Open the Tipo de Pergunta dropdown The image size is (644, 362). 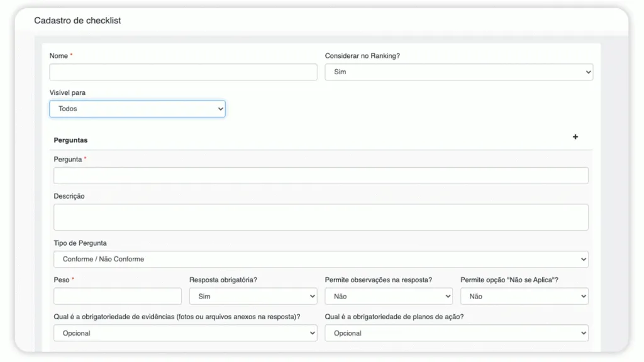(321, 259)
